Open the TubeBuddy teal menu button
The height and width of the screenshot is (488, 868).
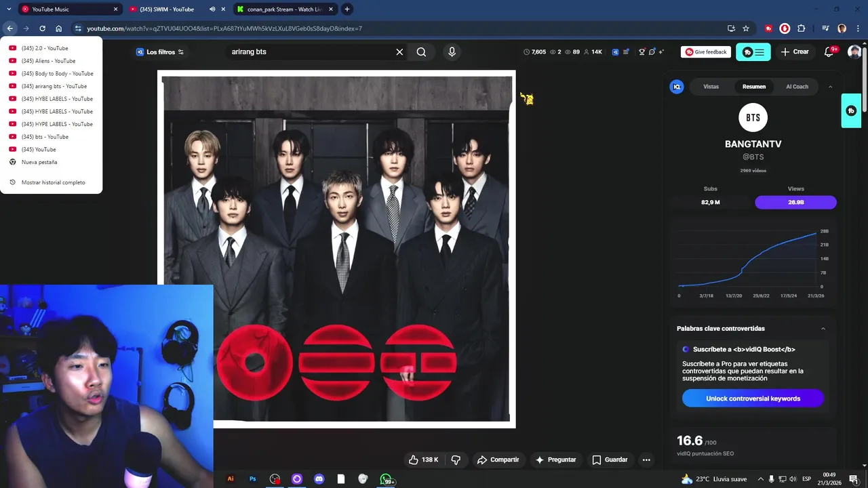click(753, 52)
